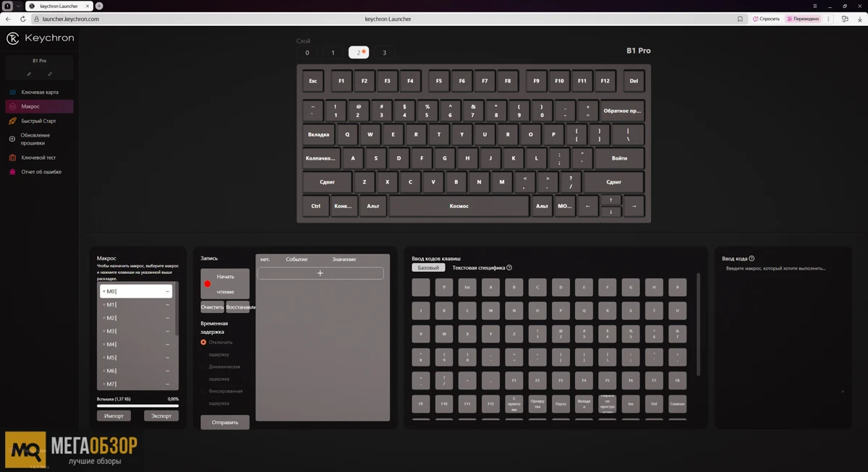Click the Войти key on keyboard layout
Screen dimensions: 868x472
[619, 158]
